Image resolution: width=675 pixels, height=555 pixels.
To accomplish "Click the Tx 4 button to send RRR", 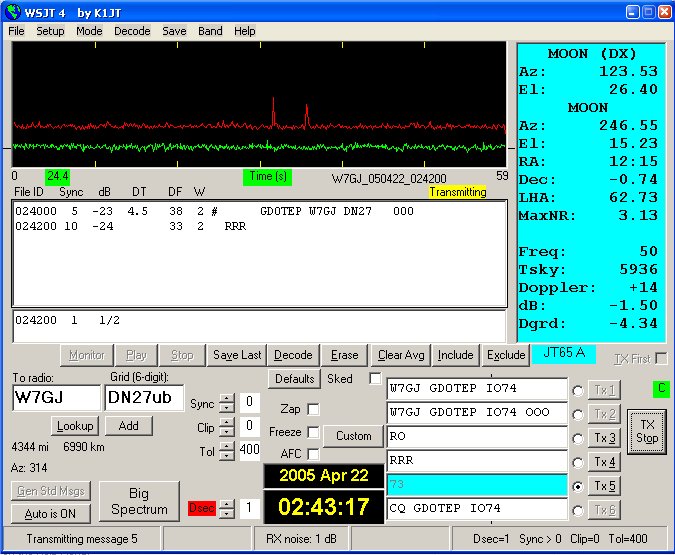I will [605, 462].
